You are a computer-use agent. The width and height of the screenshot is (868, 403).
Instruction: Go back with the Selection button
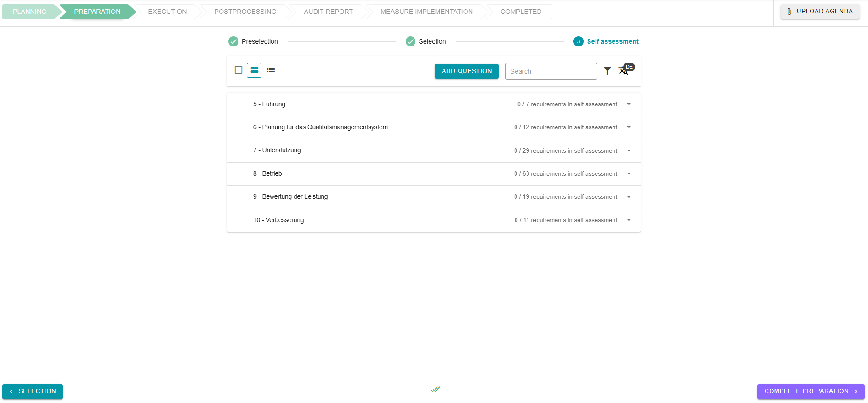click(x=33, y=391)
